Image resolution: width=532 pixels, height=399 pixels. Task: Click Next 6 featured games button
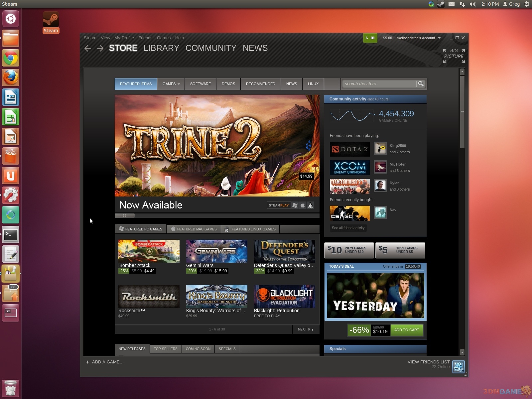306,329
